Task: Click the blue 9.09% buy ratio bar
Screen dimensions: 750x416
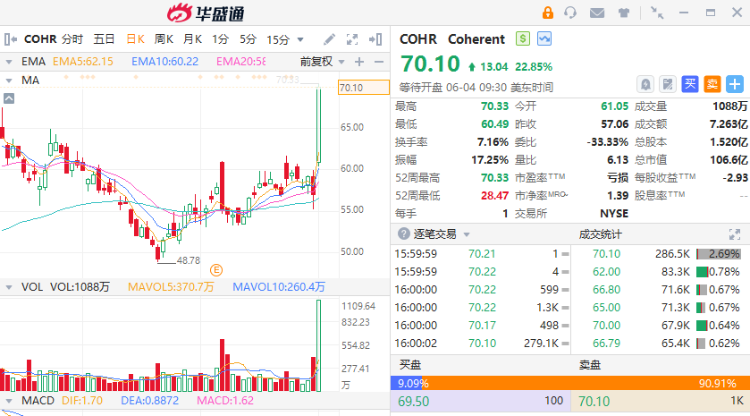Action: click(408, 383)
